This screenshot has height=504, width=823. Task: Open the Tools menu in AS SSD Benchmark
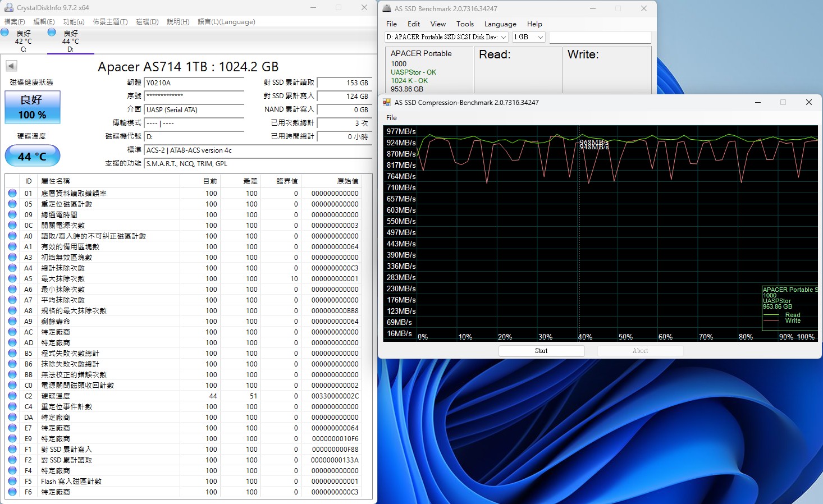pos(465,24)
